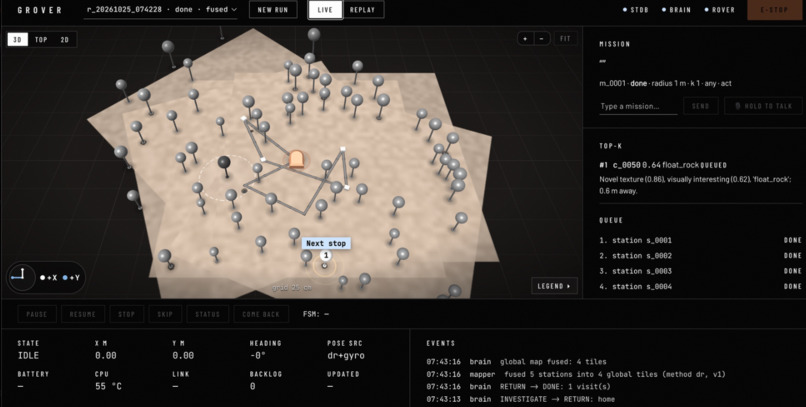Screen dimensions: 806x407
Task: Select the 3D map view
Action: coord(17,40)
